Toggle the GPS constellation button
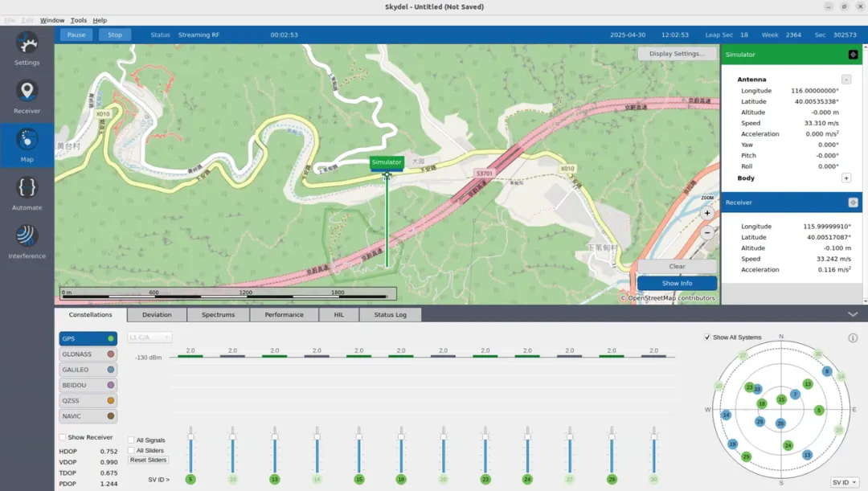The height and width of the screenshot is (491, 868). 88,338
